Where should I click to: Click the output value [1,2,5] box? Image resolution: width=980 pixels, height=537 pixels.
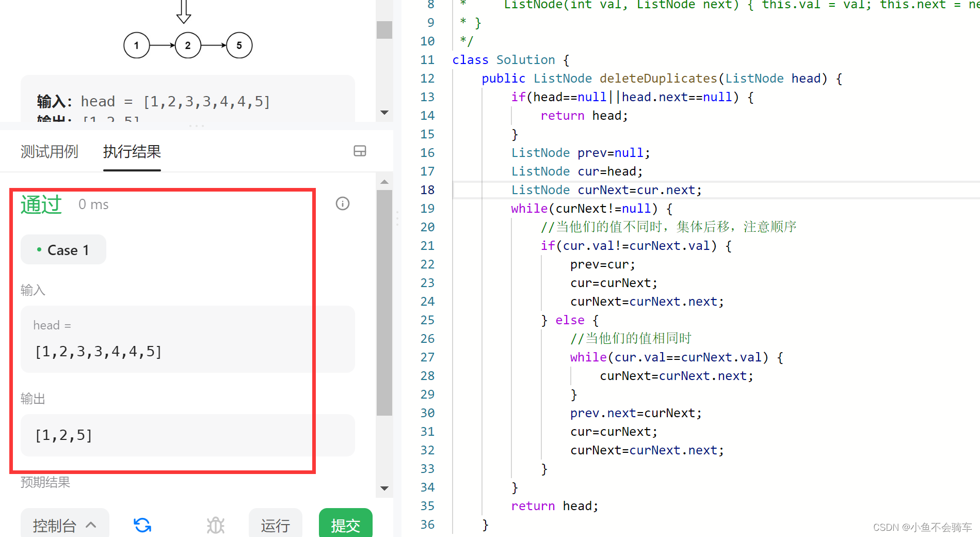click(187, 435)
